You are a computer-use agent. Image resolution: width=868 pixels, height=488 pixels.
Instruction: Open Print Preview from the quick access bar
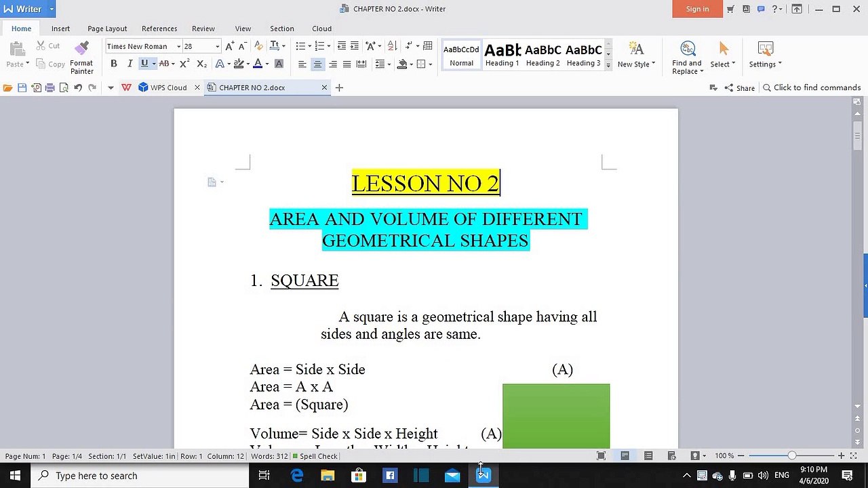tap(64, 87)
